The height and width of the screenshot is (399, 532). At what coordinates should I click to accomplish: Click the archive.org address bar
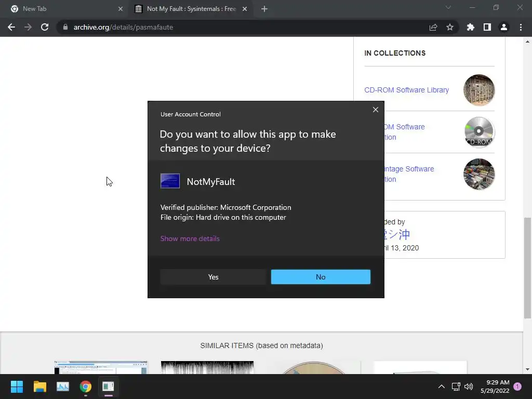(x=241, y=27)
